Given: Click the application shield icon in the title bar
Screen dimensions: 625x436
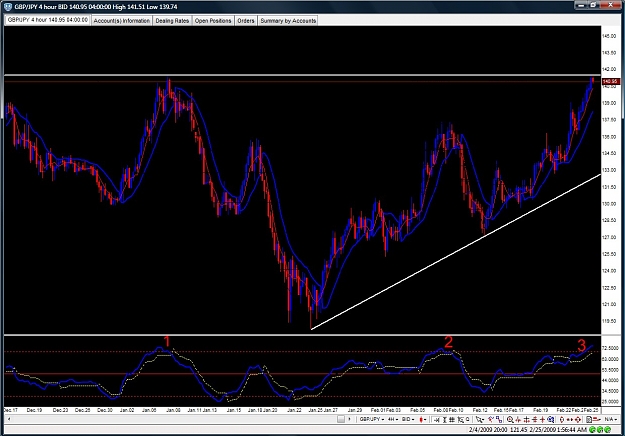Looking at the screenshot, I should tap(8, 6).
